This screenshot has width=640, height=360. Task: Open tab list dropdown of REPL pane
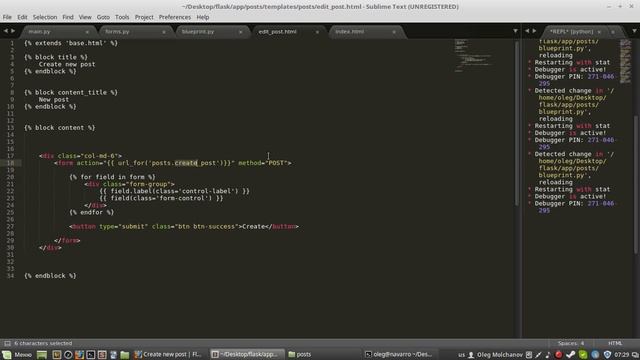pos(634,31)
